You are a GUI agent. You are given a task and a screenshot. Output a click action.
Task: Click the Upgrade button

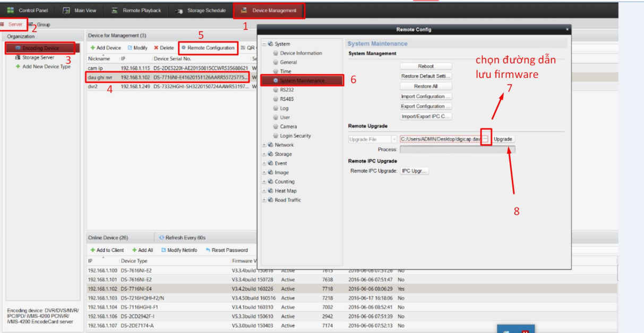coord(503,139)
